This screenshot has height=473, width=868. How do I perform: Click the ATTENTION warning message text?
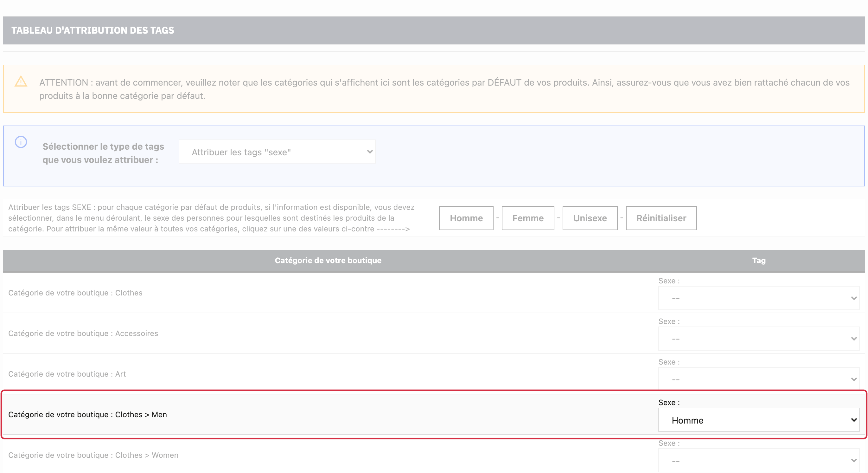444,89
